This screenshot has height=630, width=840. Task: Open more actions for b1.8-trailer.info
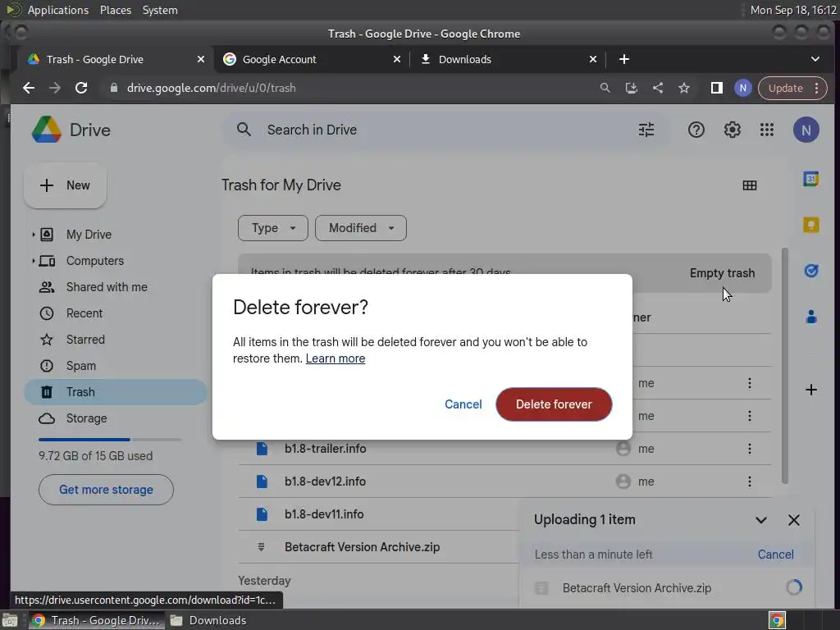(x=749, y=449)
